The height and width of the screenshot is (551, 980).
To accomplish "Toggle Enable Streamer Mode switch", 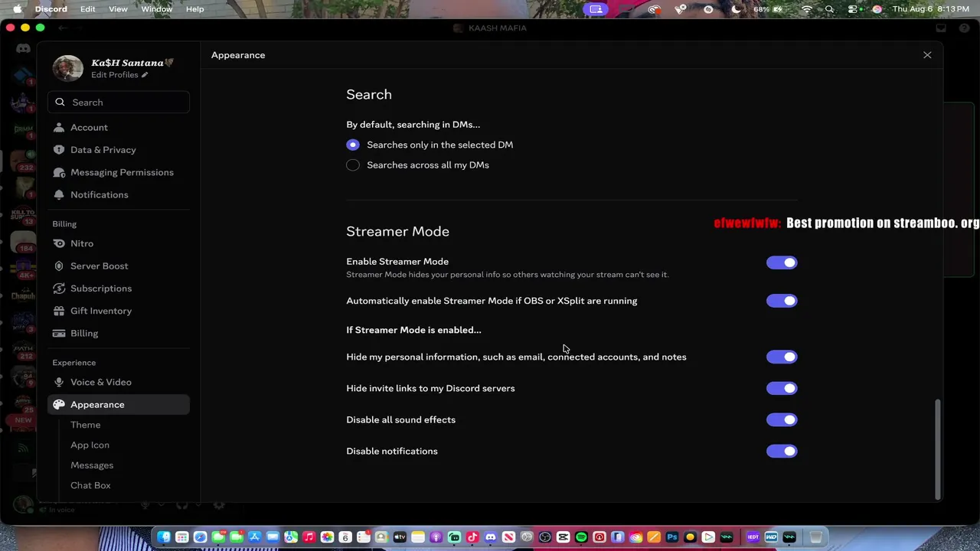I will [x=782, y=262].
